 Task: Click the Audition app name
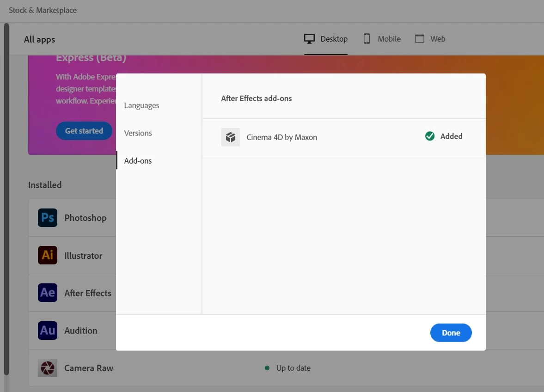(81, 331)
